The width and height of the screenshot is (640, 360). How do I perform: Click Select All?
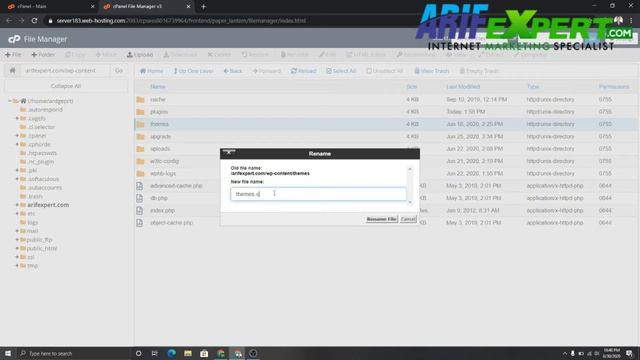pyautogui.click(x=341, y=71)
